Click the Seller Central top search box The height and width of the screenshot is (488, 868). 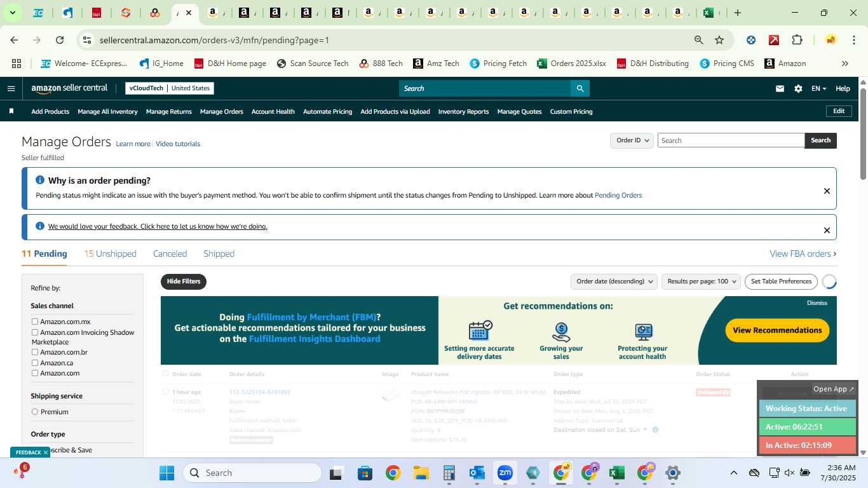coord(484,88)
